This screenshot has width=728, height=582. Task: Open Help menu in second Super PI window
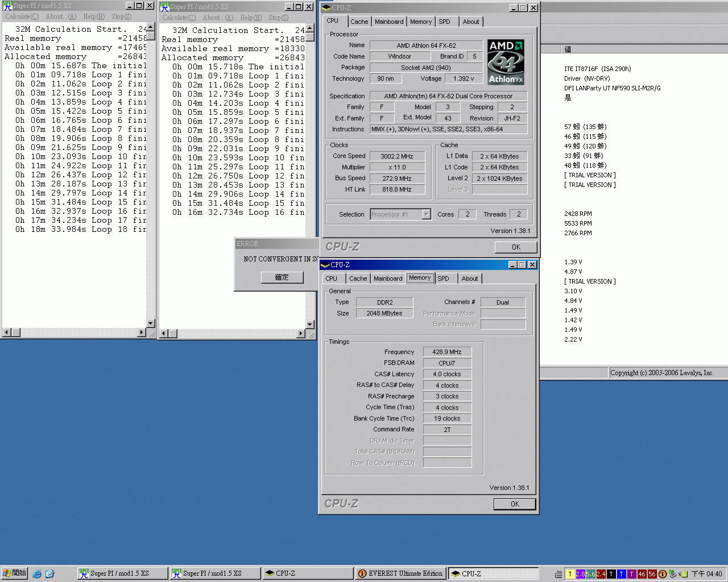pos(251,18)
